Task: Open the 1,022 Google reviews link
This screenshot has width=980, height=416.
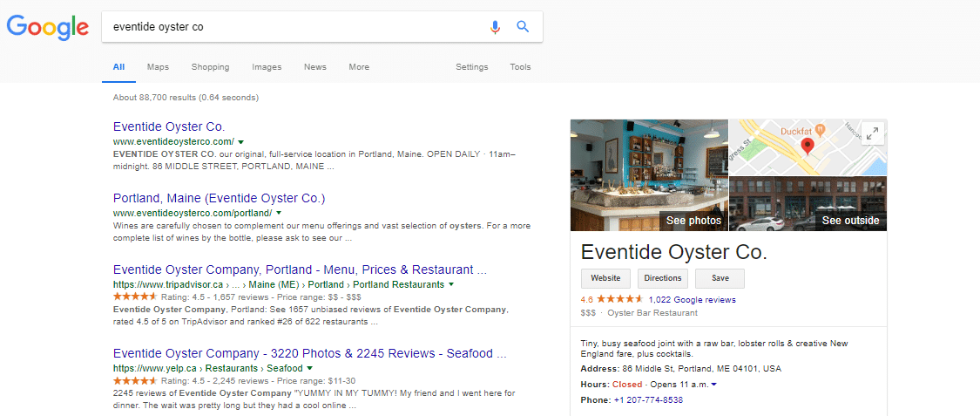Action: (x=692, y=300)
